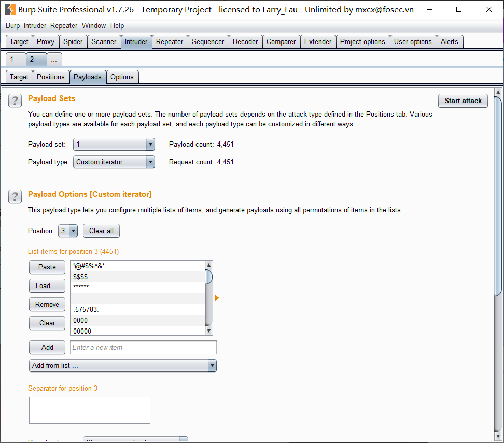Switch to the Comparer tab
This screenshot has width=504, height=443.
(x=281, y=42)
